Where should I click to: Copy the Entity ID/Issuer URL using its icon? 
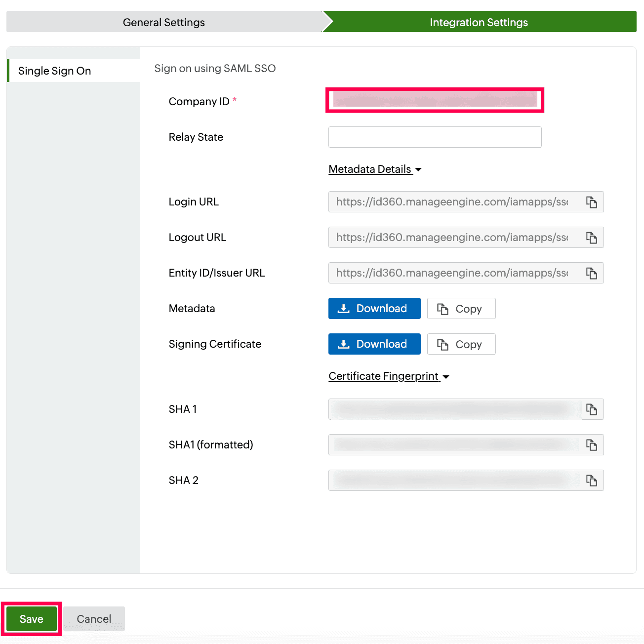click(592, 273)
